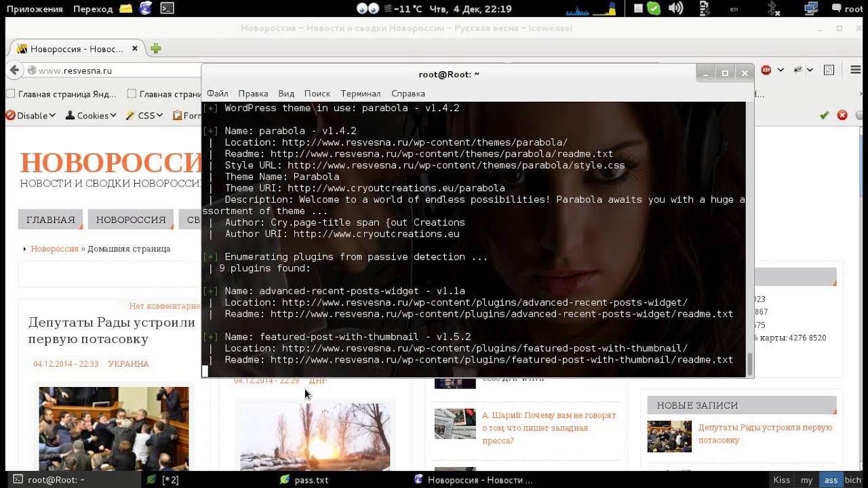The image size is (868, 488).
Task: Open the Переход panel menu
Action: pyautogui.click(x=93, y=9)
